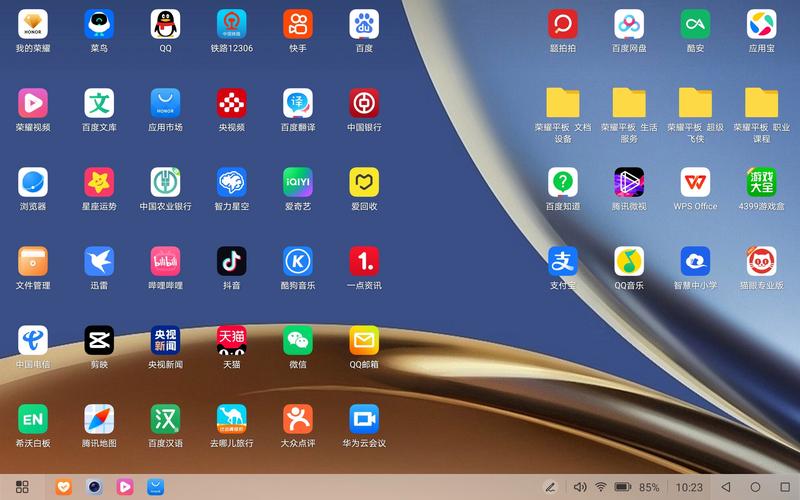Launch the 中国电信 app
This screenshot has width=800, height=500.
[x=33, y=340]
